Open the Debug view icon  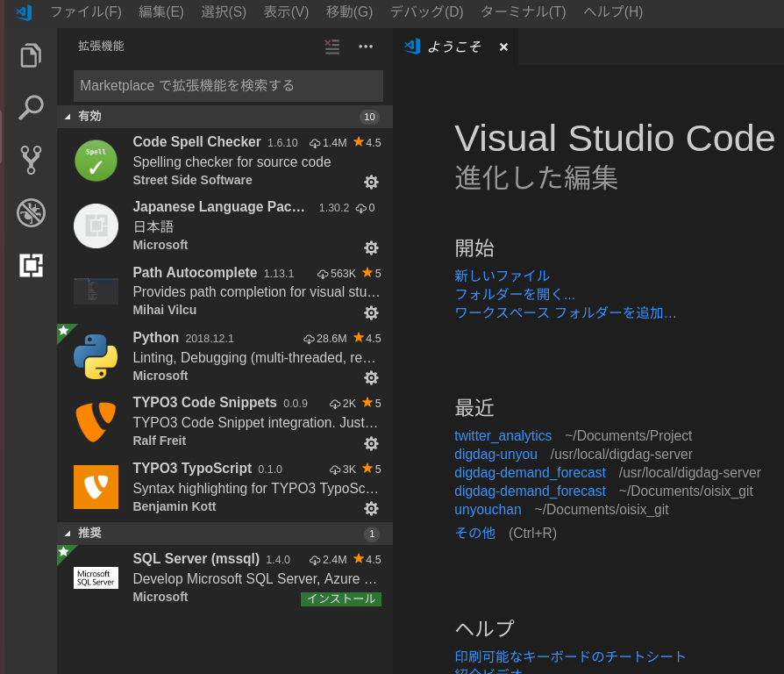point(31,212)
